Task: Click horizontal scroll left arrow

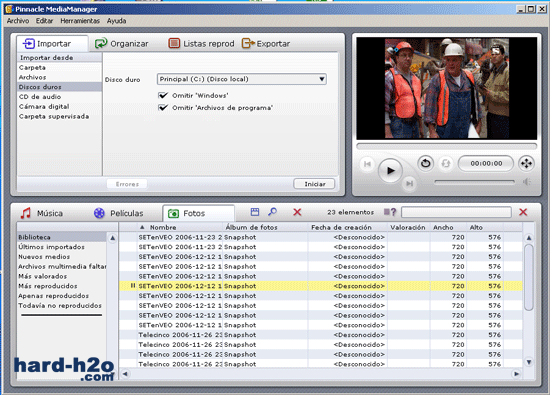Action: [x=125, y=374]
